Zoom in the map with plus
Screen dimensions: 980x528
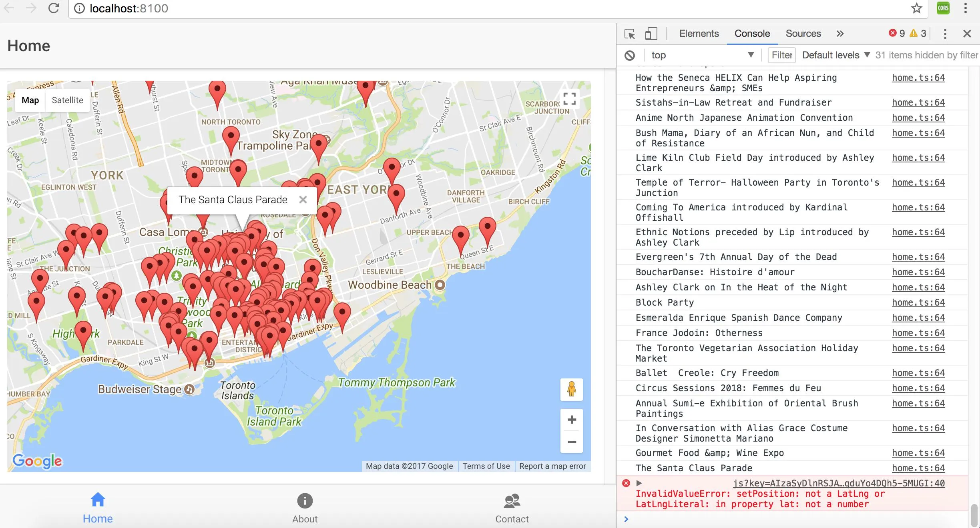point(572,420)
